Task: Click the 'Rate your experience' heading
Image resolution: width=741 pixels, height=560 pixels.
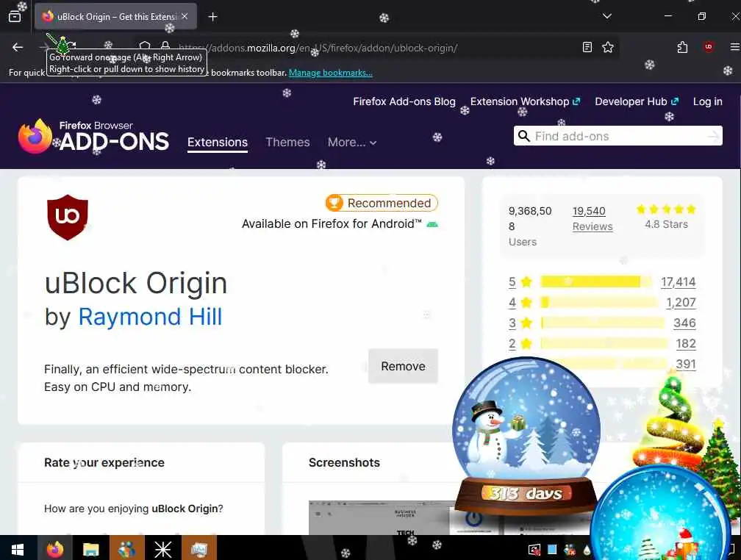Action: (104, 463)
